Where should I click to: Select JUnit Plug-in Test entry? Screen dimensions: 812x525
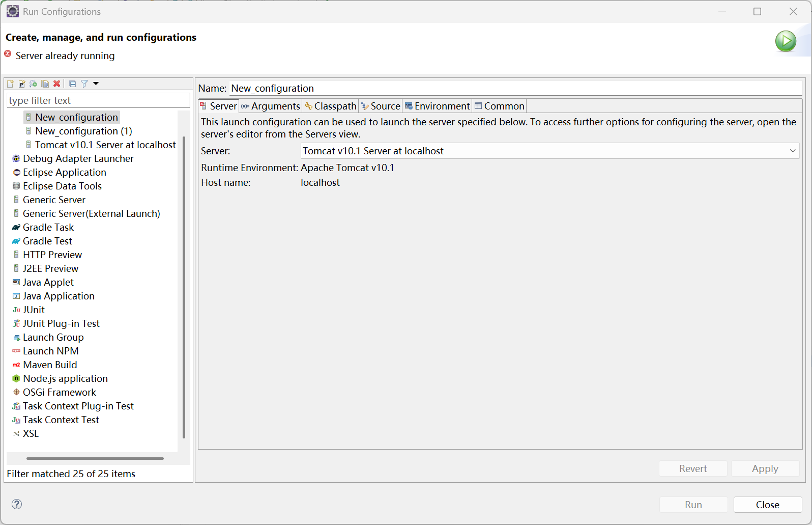(56, 323)
